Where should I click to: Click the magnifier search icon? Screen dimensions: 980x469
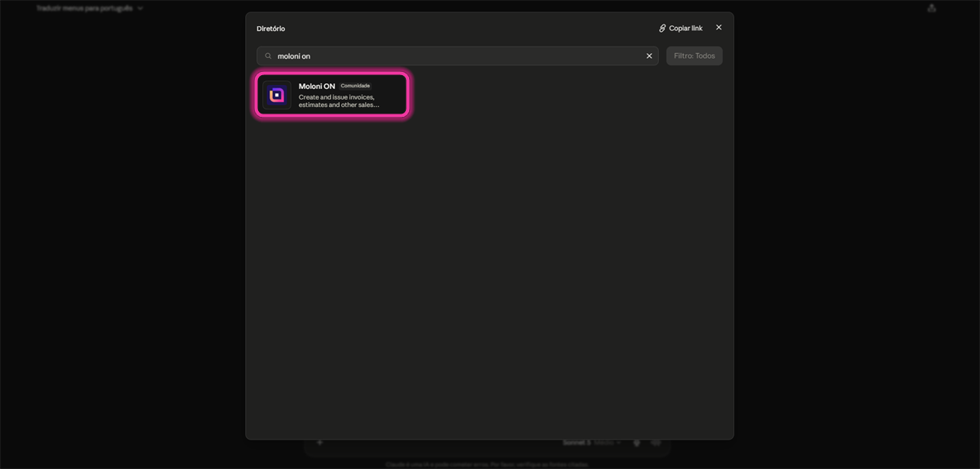pyautogui.click(x=268, y=56)
